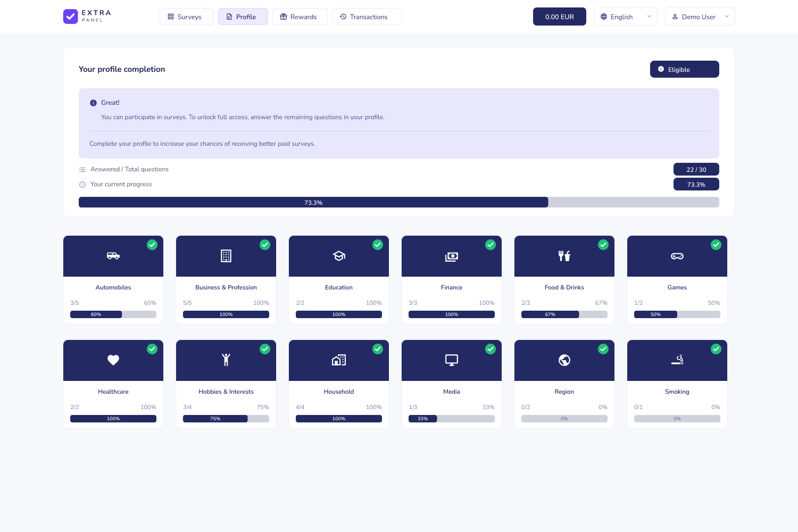Open the English language dropdown
The height and width of the screenshot is (532, 798).
pos(626,16)
